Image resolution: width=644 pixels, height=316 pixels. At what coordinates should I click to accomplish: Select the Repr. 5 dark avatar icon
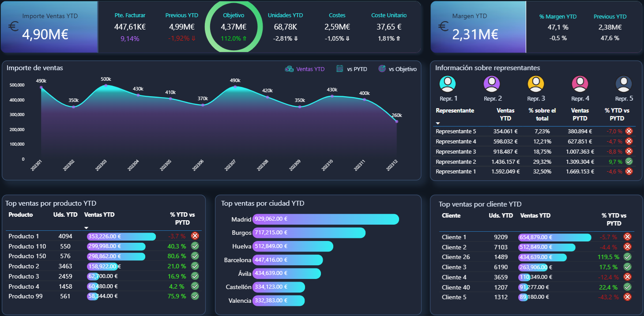pyautogui.click(x=624, y=84)
